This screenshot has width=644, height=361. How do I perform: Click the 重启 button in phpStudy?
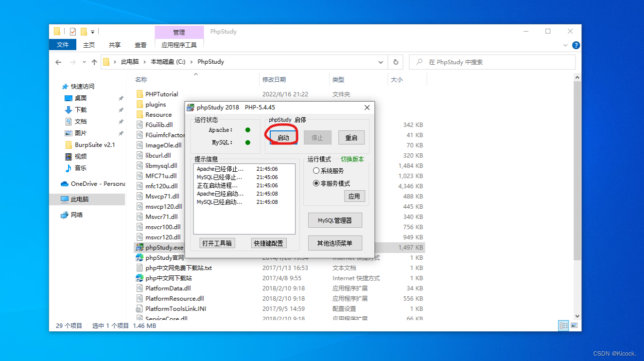coord(351,138)
